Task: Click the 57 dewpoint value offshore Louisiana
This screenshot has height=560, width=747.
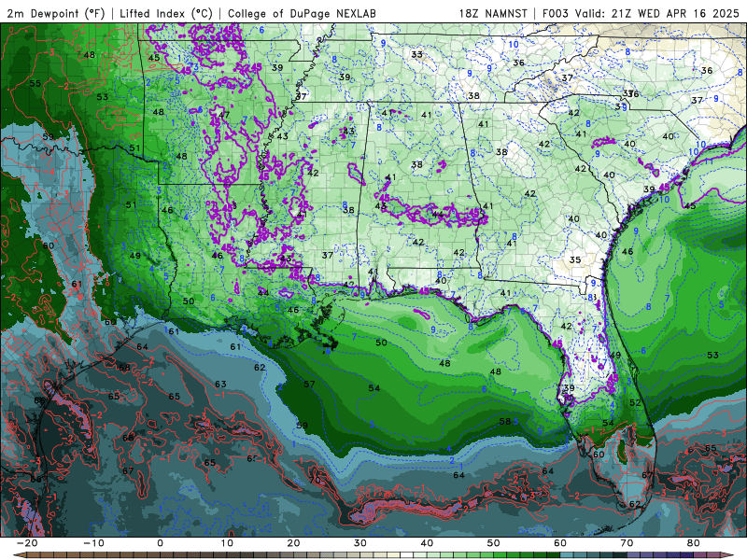Action: coord(309,384)
